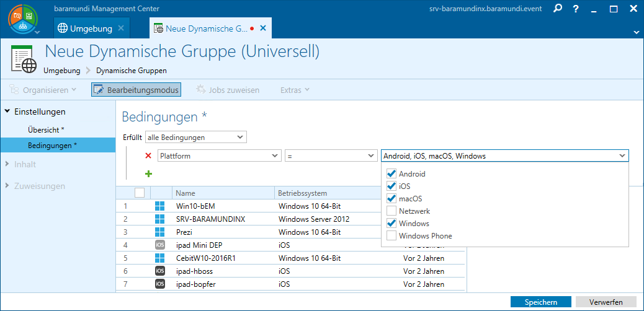Image resolution: width=644 pixels, height=311 pixels.
Task: Click Dynamische Gruppen in the breadcrumb
Action: pos(132,71)
